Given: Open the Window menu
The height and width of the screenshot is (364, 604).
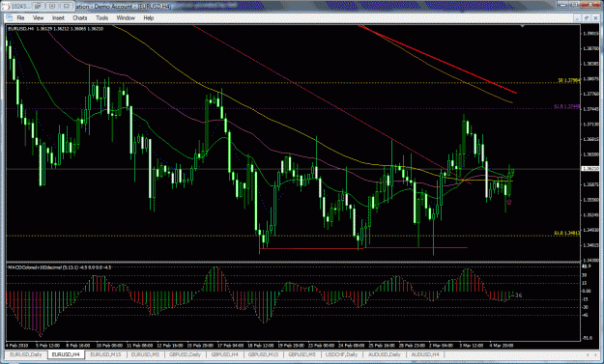Looking at the screenshot, I should click(126, 17).
